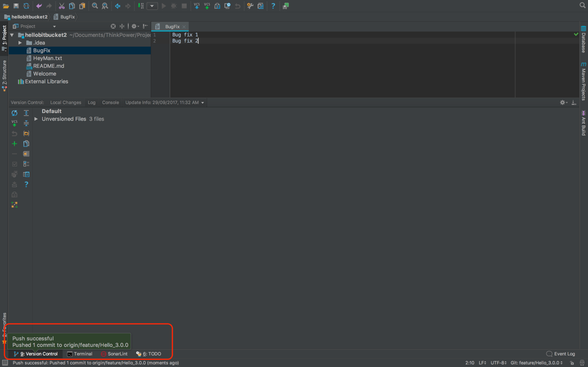Open the Project panel gear settings menu

(134, 26)
